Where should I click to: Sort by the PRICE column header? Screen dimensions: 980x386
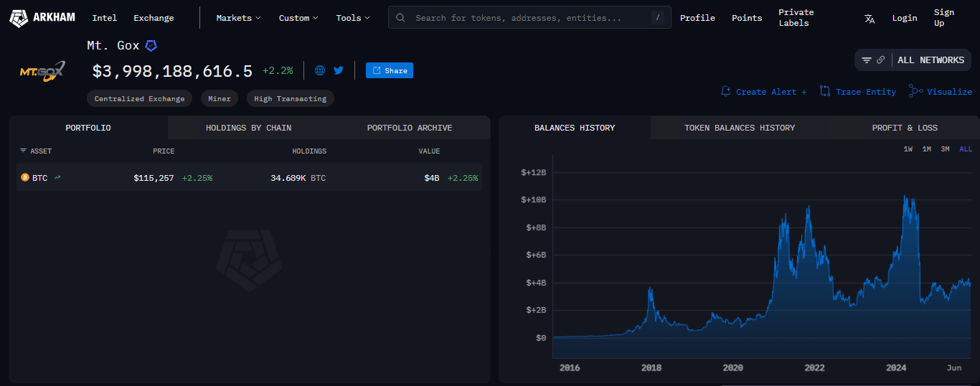tap(164, 151)
